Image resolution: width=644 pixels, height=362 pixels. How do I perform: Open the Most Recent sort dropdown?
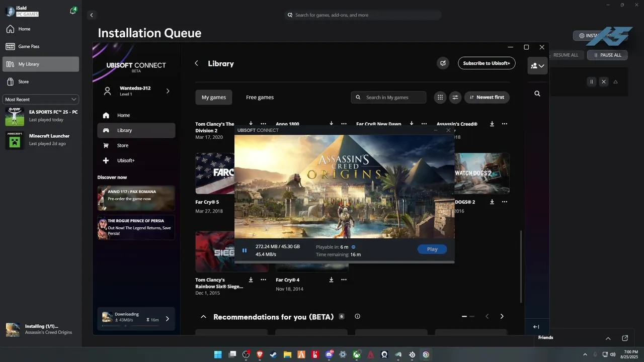[x=41, y=100]
